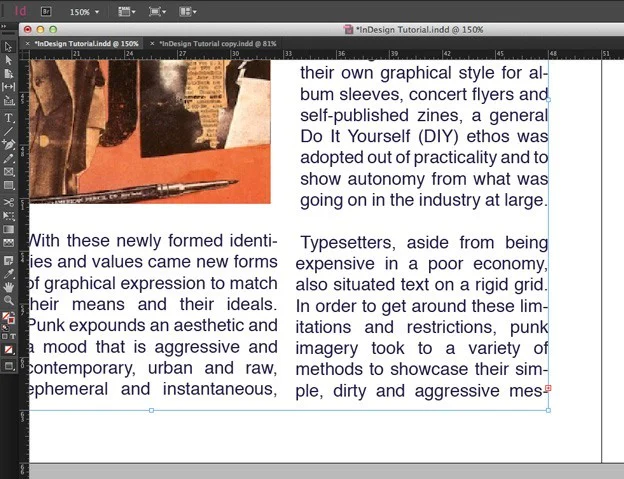Select the Free Transform tool

[x=8, y=216]
